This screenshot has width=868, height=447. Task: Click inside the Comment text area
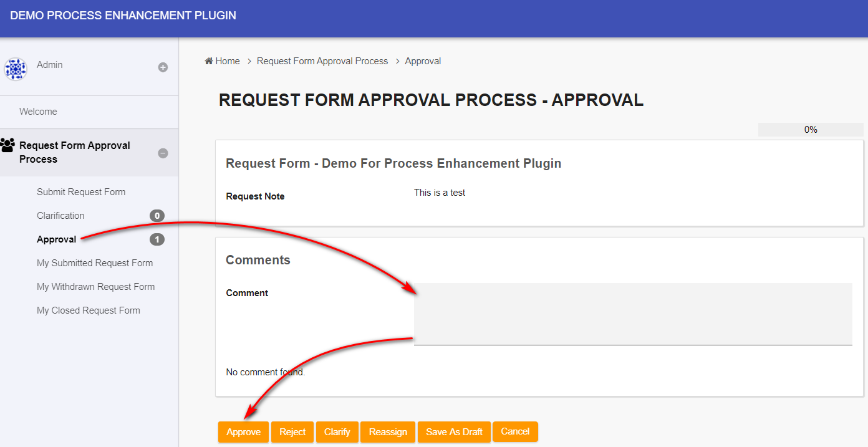632,314
